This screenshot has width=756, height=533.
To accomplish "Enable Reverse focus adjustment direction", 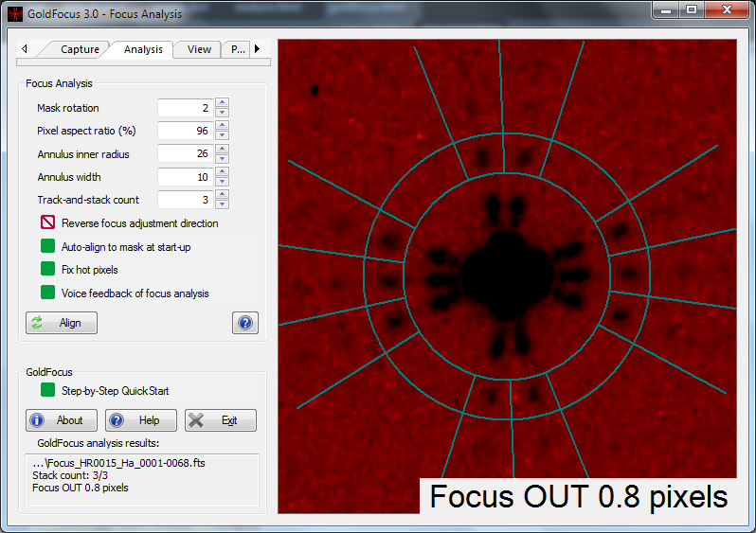I will tap(47, 222).
